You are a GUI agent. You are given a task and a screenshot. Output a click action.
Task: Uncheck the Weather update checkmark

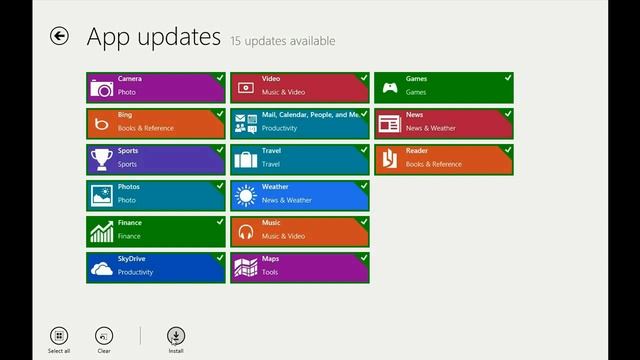pyautogui.click(x=364, y=185)
